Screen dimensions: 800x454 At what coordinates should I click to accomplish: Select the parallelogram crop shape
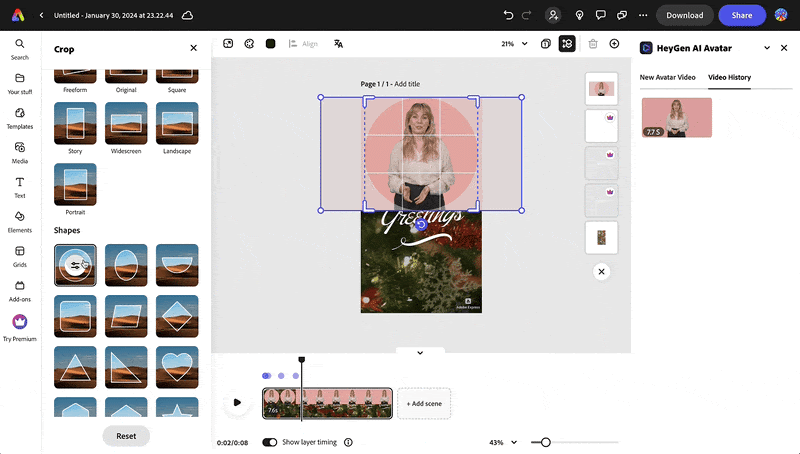click(x=126, y=316)
